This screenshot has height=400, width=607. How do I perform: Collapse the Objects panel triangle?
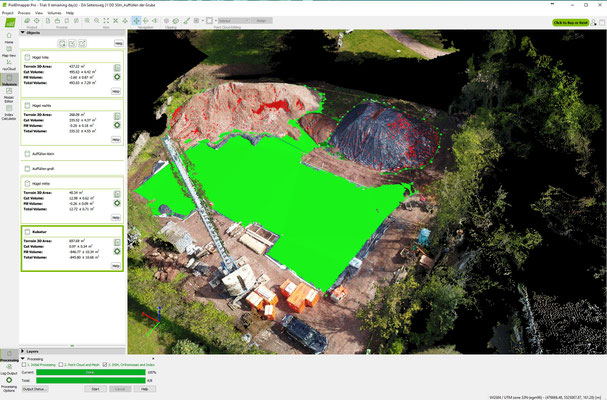pyautogui.click(x=23, y=33)
